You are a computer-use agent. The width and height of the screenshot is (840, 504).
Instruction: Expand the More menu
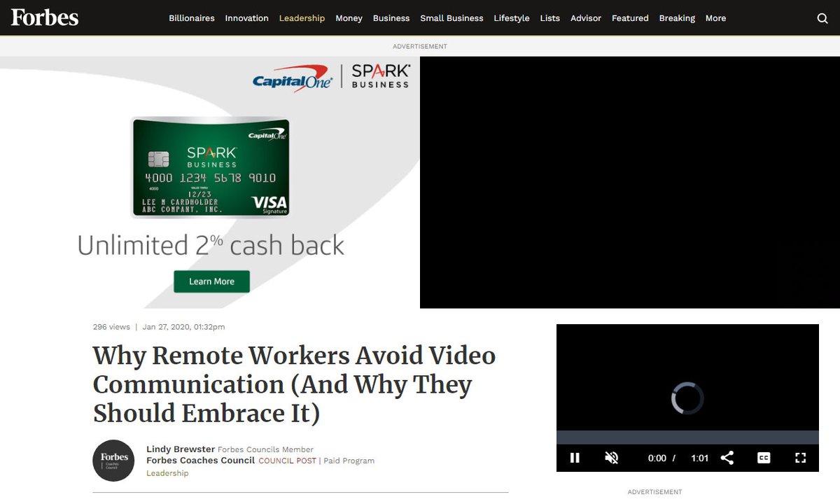point(715,18)
